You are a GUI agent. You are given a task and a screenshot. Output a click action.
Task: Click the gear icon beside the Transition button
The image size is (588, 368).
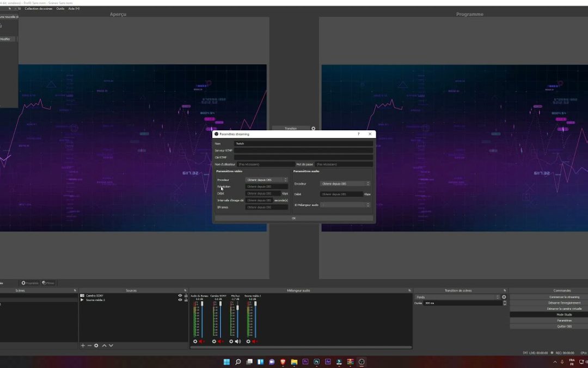pyautogui.click(x=313, y=128)
